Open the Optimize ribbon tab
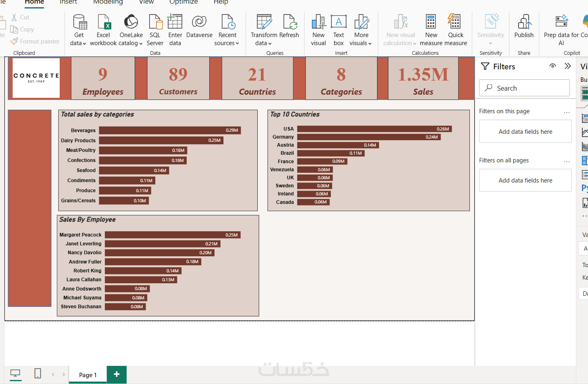This screenshot has height=384, width=588. coord(183,2)
